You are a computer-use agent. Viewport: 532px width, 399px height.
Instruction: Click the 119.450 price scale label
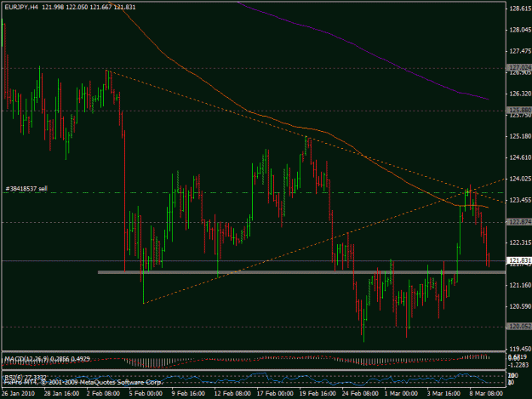pos(520,349)
